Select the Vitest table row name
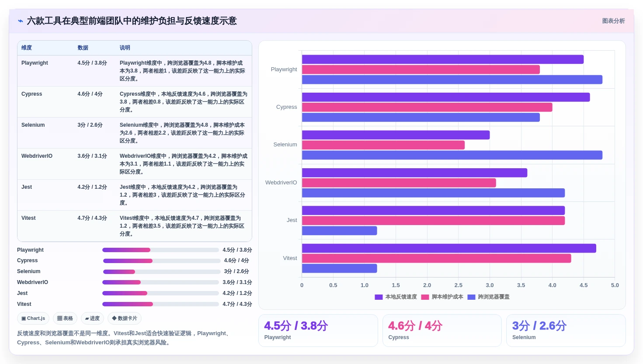The width and height of the screenshot is (643, 364). [x=28, y=218]
